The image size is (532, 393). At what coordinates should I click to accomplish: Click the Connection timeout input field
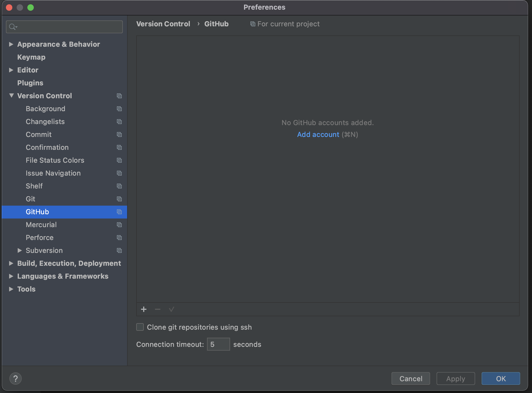[218, 344]
